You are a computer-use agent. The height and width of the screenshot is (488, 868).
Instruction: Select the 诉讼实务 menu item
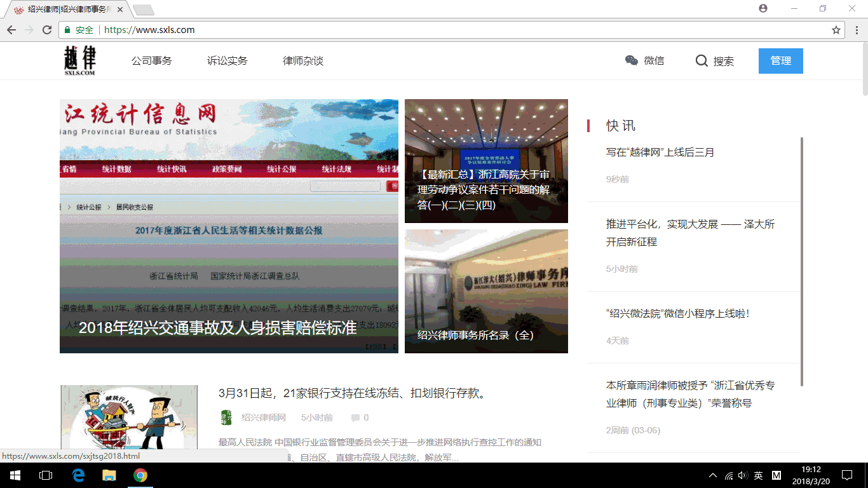tap(227, 61)
